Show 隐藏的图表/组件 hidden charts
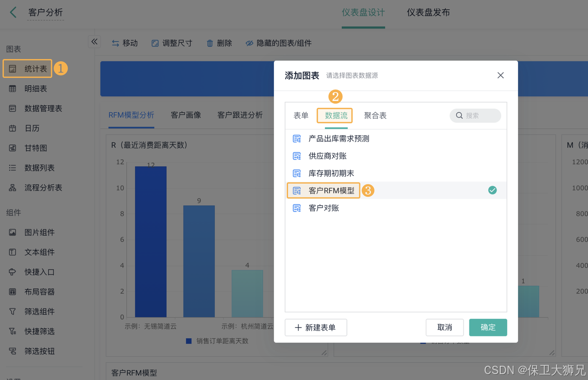The height and width of the screenshot is (380, 588). (x=278, y=43)
